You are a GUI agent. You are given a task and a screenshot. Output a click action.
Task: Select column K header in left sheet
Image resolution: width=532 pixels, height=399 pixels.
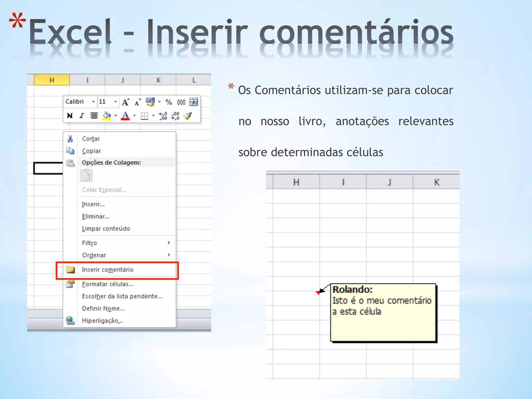coord(158,80)
